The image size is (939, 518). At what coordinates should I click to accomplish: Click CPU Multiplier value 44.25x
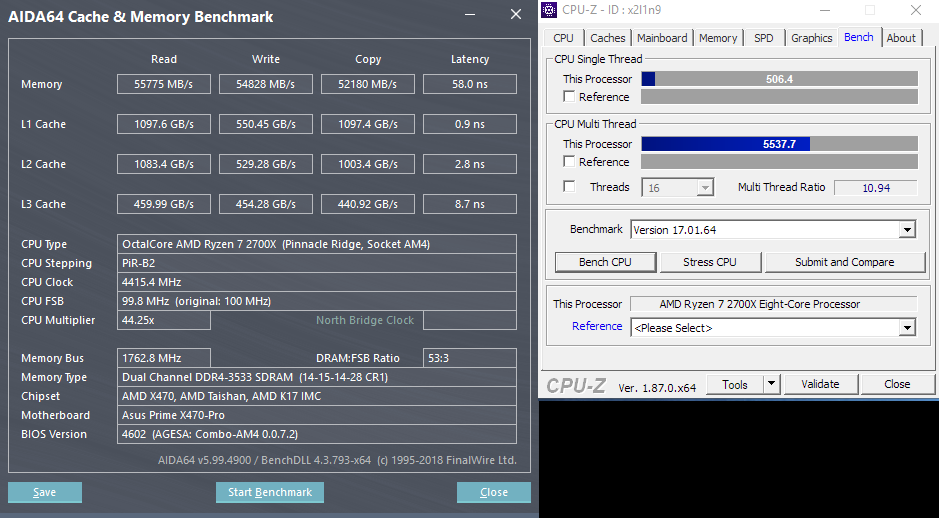[x=163, y=320]
